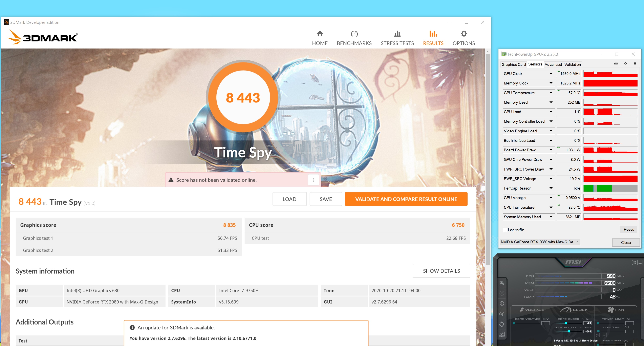Click the SAVE result button
This screenshot has height=346, width=644.
326,199
